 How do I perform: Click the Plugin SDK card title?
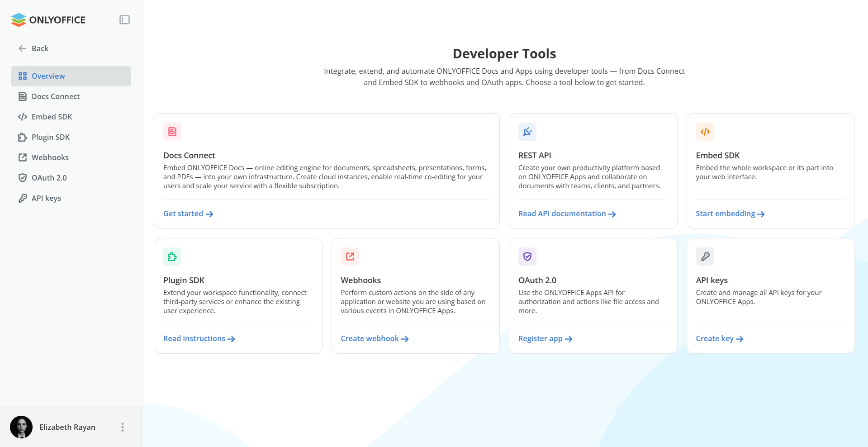[x=184, y=280]
